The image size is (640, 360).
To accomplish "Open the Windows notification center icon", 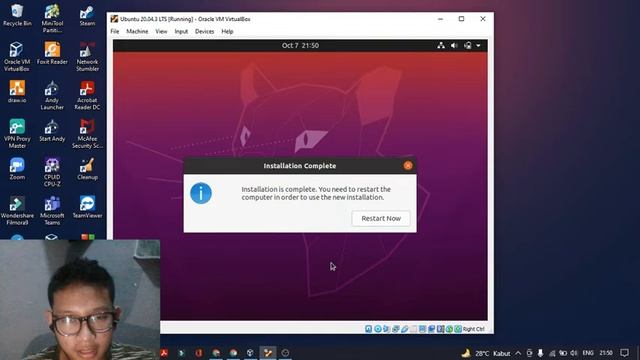I will (624, 353).
